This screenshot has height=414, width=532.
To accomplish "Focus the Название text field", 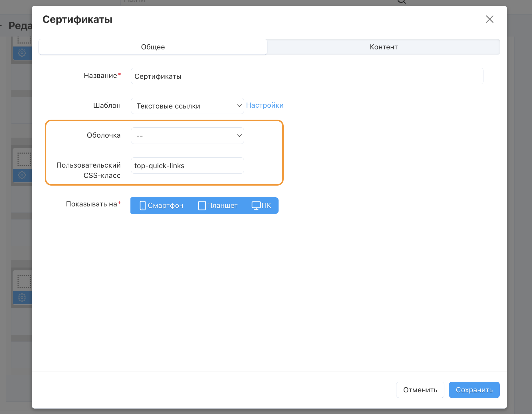I will [x=307, y=76].
